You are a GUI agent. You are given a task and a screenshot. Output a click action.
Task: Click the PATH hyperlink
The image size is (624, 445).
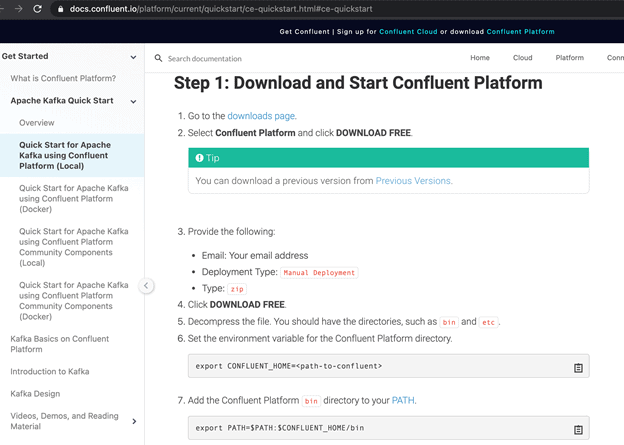pyautogui.click(x=403, y=400)
